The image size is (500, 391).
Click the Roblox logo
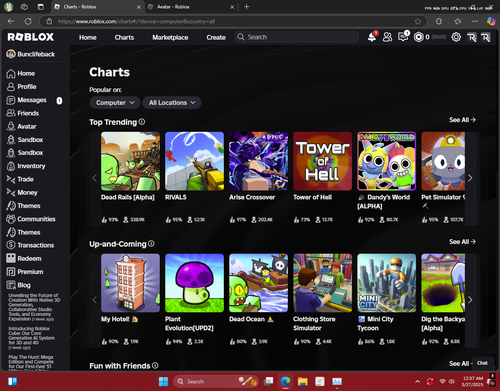click(x=31, y=37)
